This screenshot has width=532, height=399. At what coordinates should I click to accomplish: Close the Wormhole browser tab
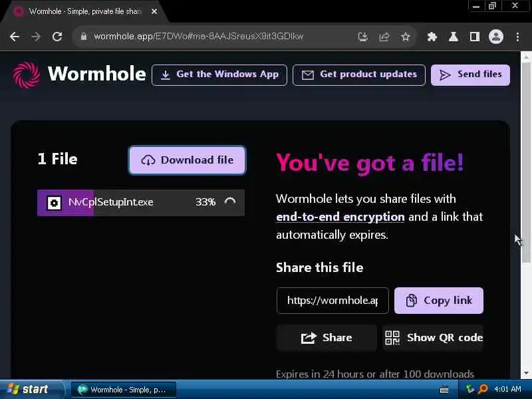click(154, 11)
